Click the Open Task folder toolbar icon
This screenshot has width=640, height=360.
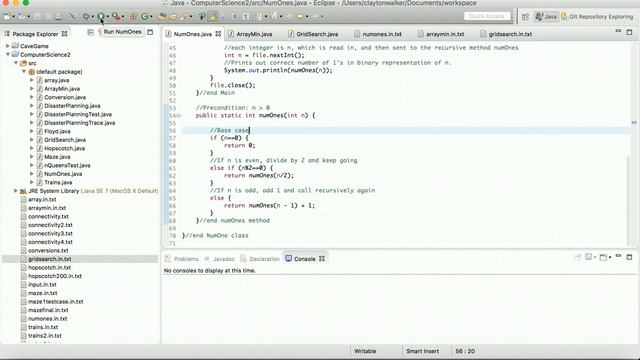click(x=173, y=16)
